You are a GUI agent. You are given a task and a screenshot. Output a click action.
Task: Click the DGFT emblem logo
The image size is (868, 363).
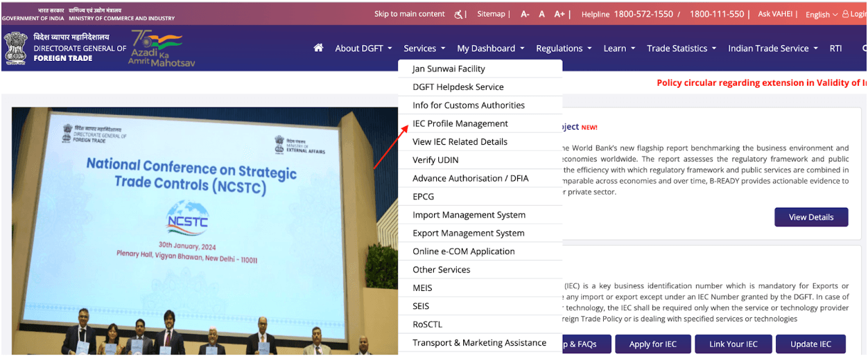pos(15,48)
